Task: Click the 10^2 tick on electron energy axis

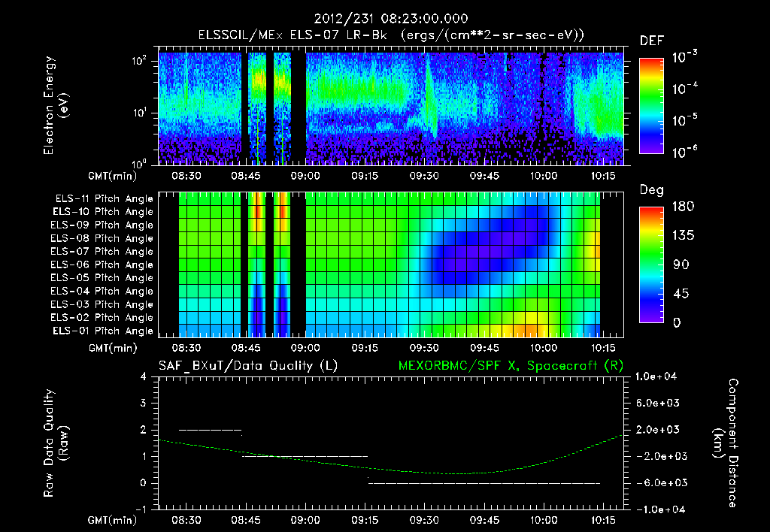Action: point(139,61)
